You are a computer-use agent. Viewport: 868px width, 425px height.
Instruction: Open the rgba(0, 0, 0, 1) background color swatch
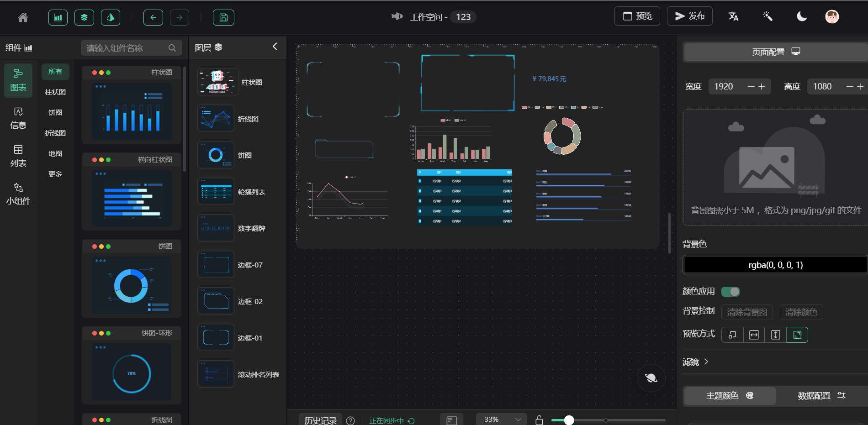[775, 264]
